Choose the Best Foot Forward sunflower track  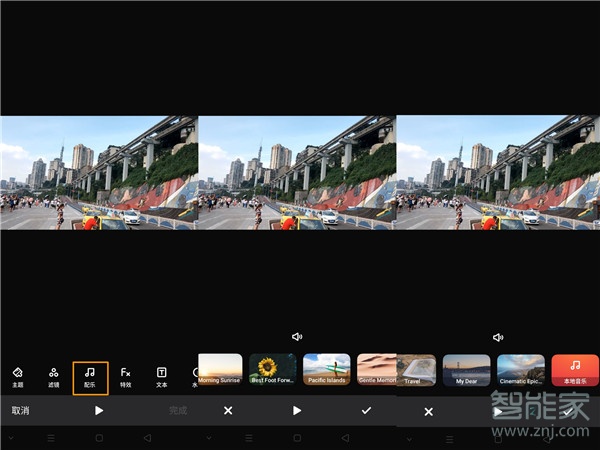(x=272, y=369)
